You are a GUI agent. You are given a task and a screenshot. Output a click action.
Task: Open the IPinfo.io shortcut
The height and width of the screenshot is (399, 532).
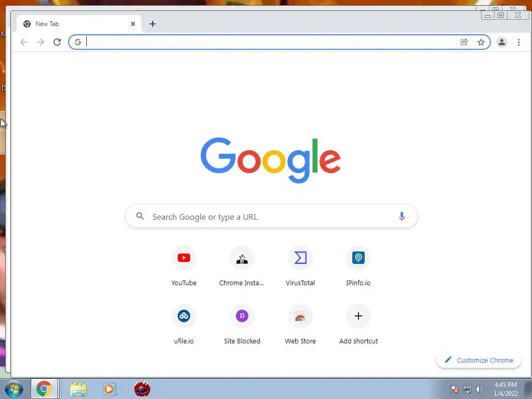[x=358, y=267]
